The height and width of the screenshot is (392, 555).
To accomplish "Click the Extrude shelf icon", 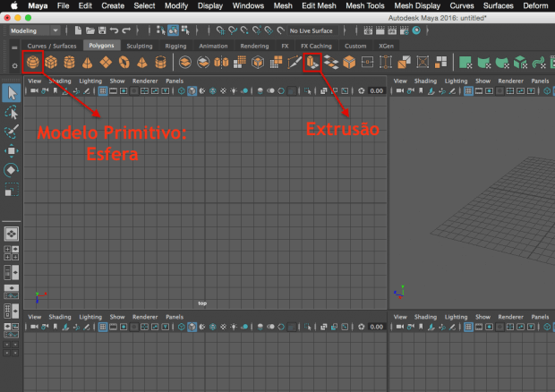I will [312, 63].
